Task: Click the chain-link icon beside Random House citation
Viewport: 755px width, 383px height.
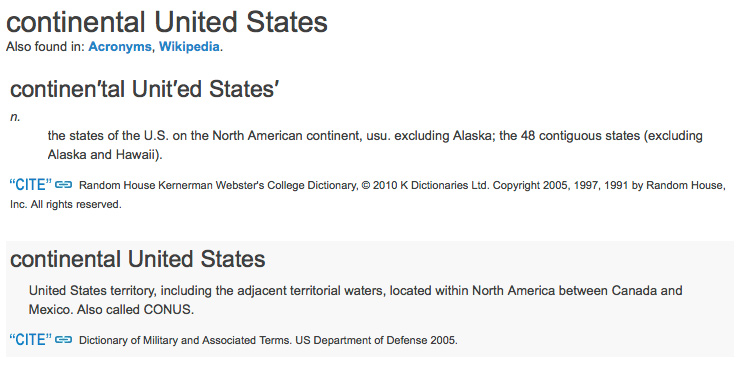Action: (64, 185)
